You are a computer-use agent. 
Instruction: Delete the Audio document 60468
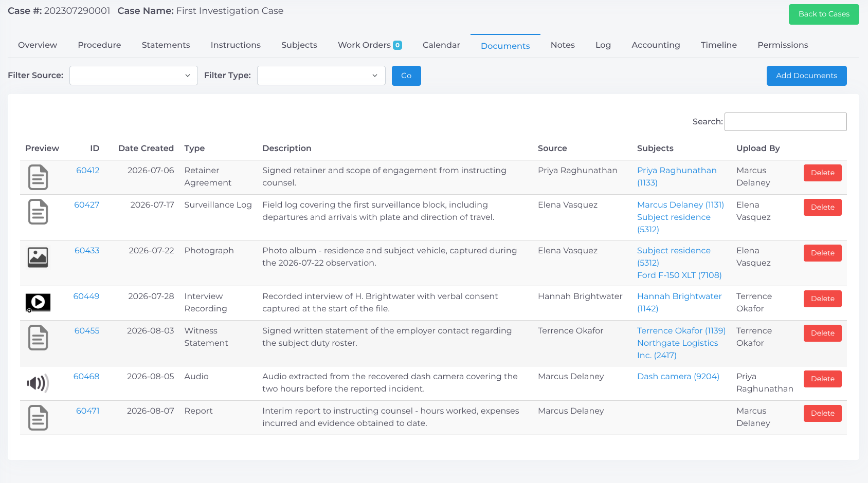(x=822, y=379)
